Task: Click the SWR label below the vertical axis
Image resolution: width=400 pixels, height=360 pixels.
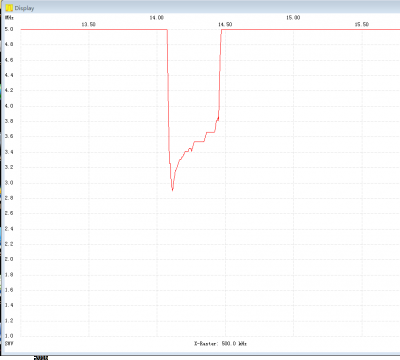Action: (9, 343)
